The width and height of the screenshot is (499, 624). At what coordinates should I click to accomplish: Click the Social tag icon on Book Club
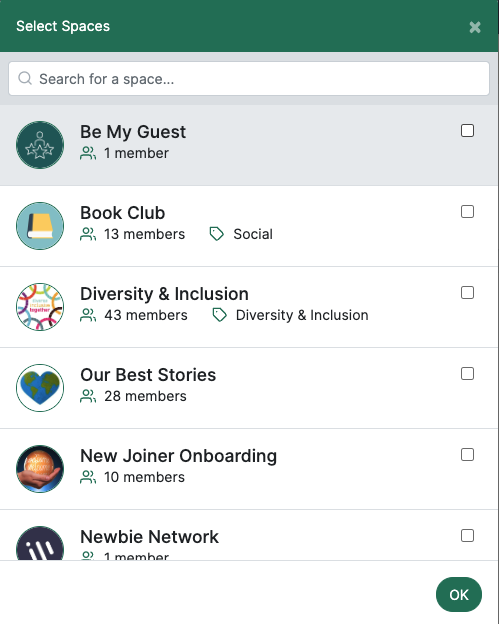[x=216, y=234]
